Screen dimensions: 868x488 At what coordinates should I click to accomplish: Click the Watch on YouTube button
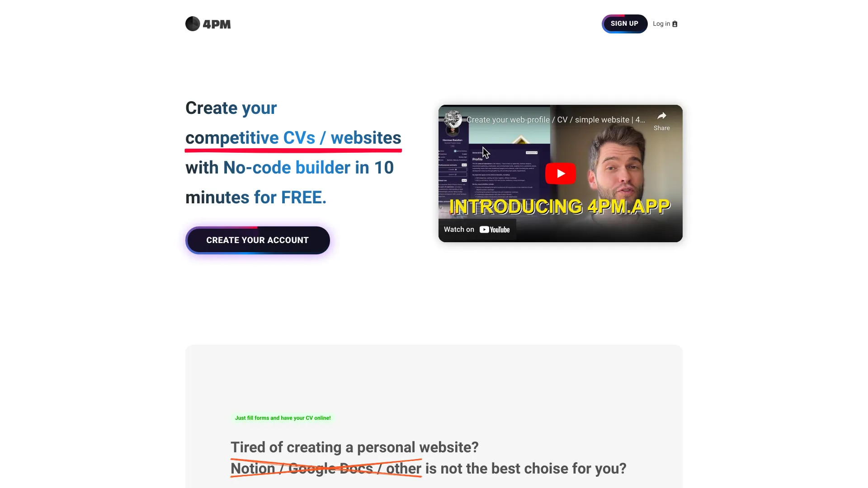(477, 230)
